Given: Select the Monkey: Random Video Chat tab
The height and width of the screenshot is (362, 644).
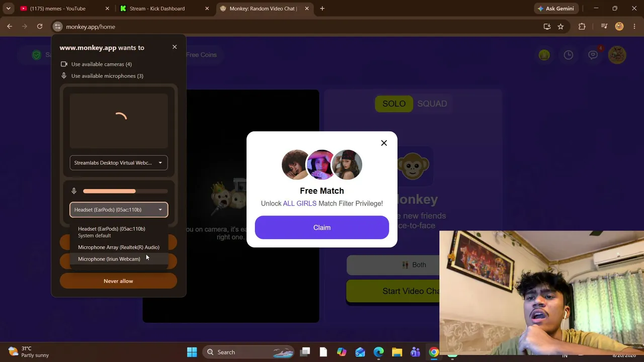Looking at the screenshot, I should pyautogui.click(x=263, y=9).
